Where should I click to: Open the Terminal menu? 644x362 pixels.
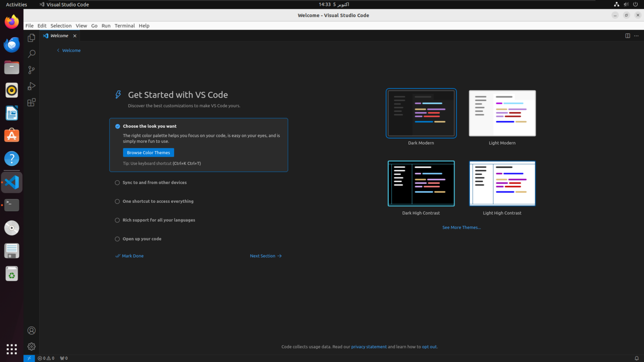click(x=125, y=26)
